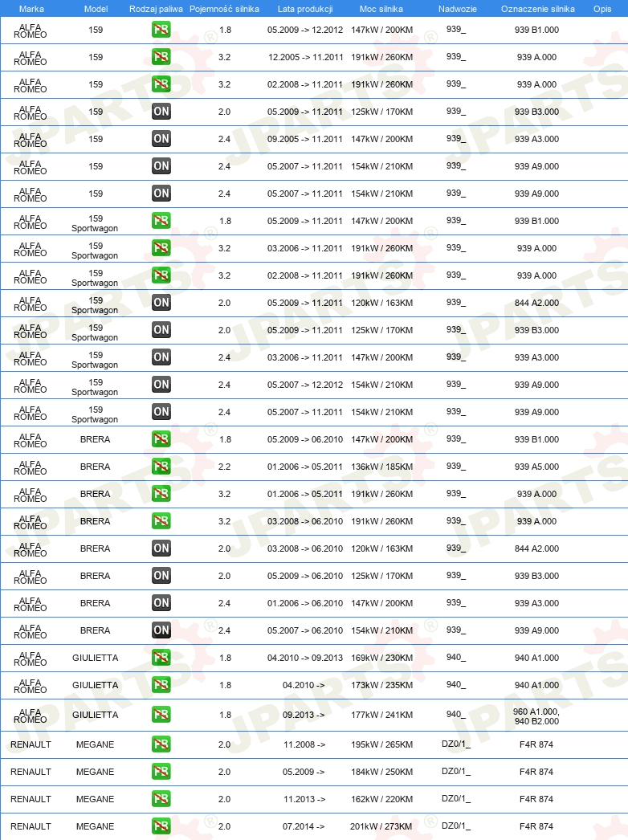Click ON icon for 159 Sportwagon 147kW / 200KM
628x840 pixels.
point(161,357)
